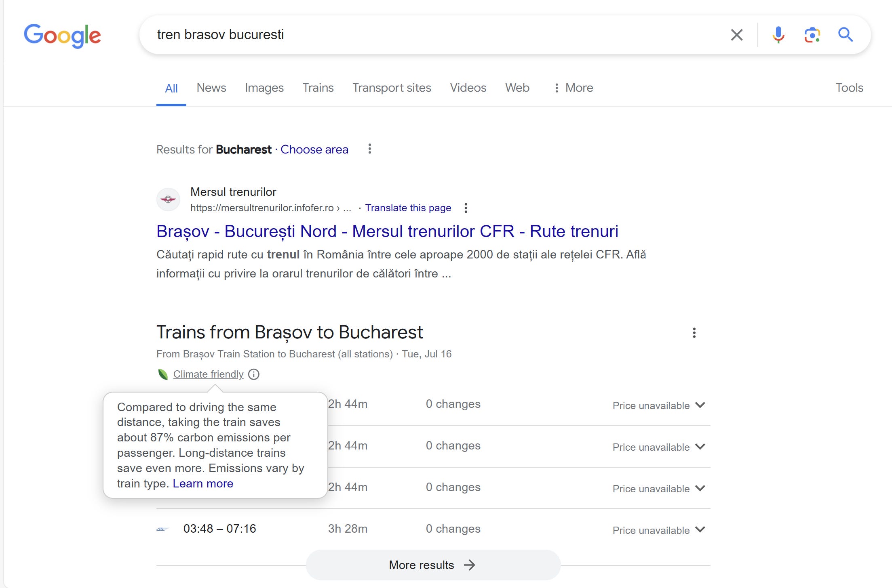Start voice search with microphone icon

pyautogui.click(x=778, y=35)
